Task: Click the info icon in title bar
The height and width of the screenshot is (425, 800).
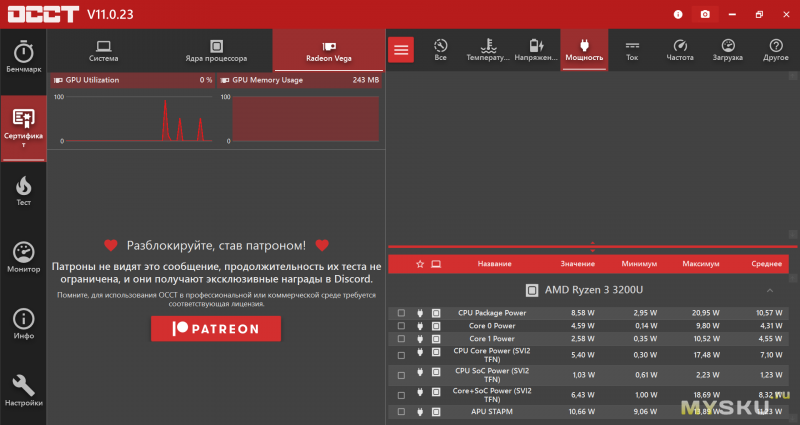Action: point(678,14)
